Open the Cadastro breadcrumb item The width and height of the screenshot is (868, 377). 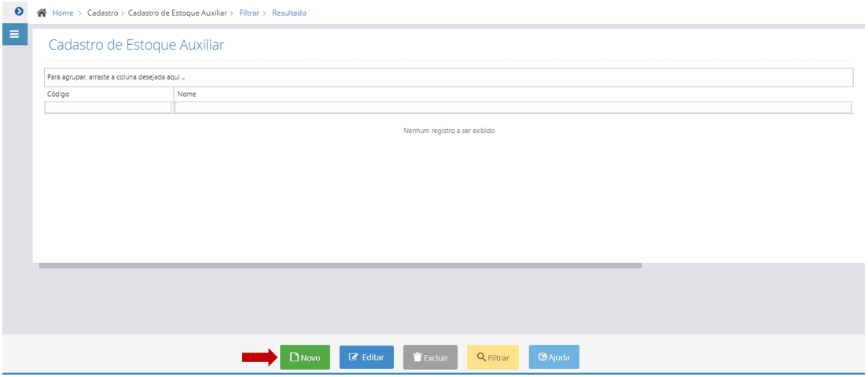pyautogui.click(x=102, y=13)
